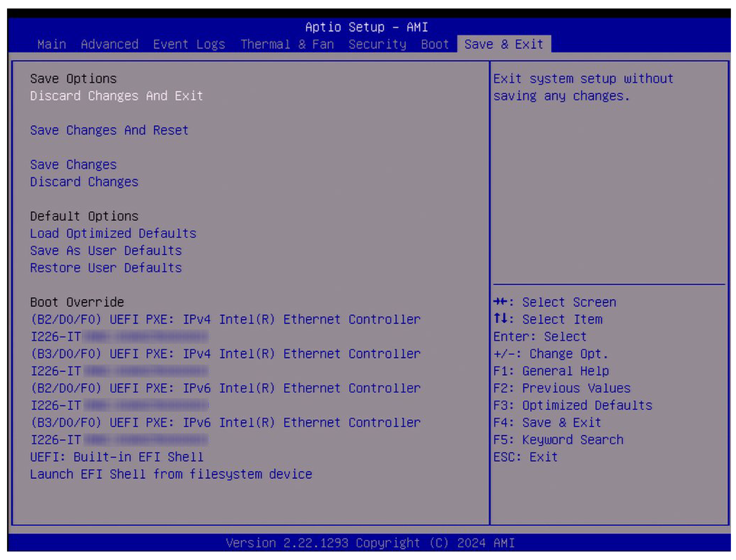
Task: Boot from B2 IPv6 PXE entry
Action: coord(225,388)
